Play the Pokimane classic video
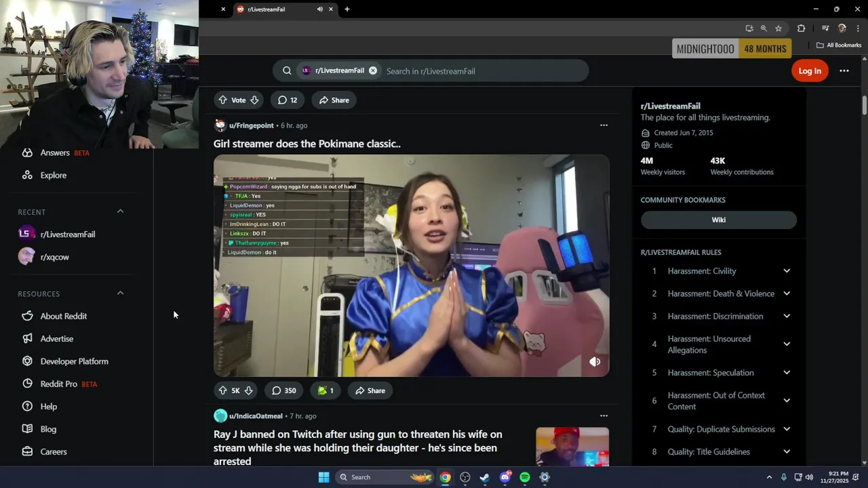 pyautogui.click(x=412, y=266)
